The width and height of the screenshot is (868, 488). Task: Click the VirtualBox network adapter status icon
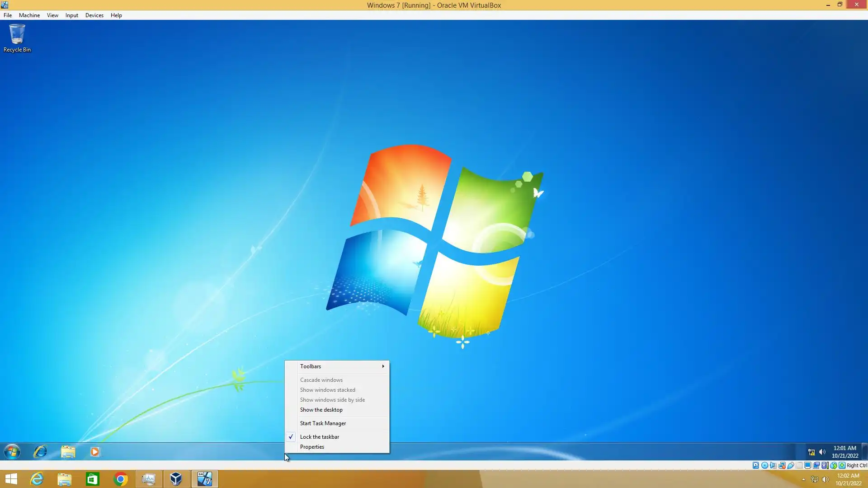pos(782,465)
